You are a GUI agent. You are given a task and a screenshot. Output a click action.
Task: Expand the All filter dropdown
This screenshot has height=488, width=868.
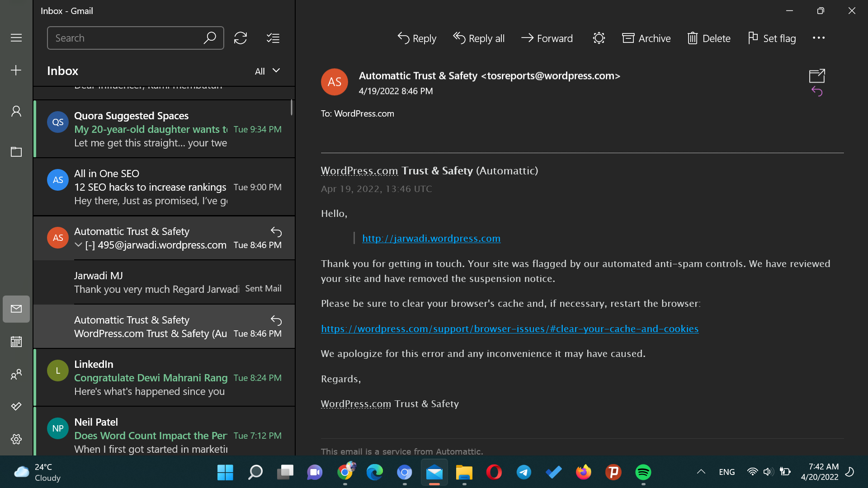click(x=267, y=71)
